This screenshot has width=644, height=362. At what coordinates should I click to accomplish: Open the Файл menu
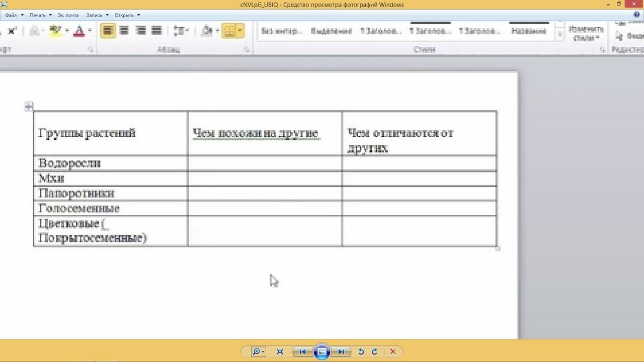11,15
